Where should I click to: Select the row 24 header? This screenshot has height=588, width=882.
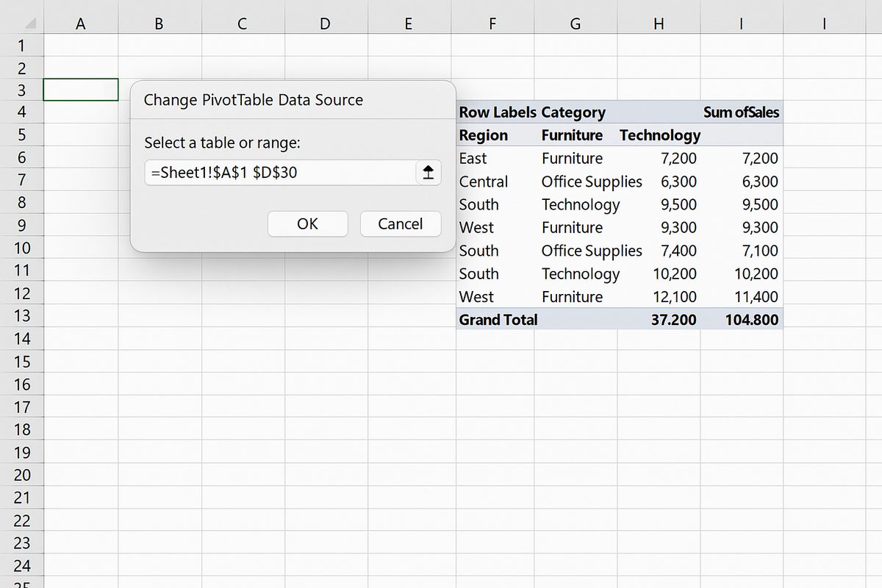21,565
